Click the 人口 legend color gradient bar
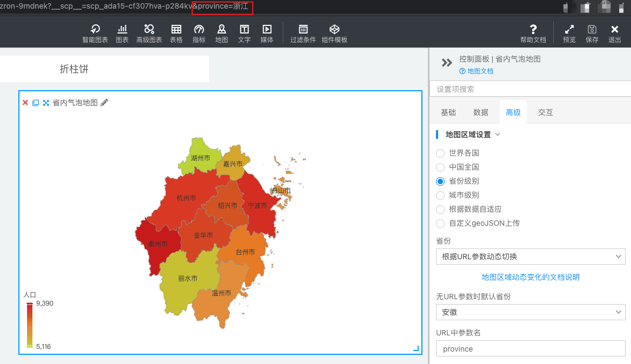The image size is (631, 364). pos(30,325)
